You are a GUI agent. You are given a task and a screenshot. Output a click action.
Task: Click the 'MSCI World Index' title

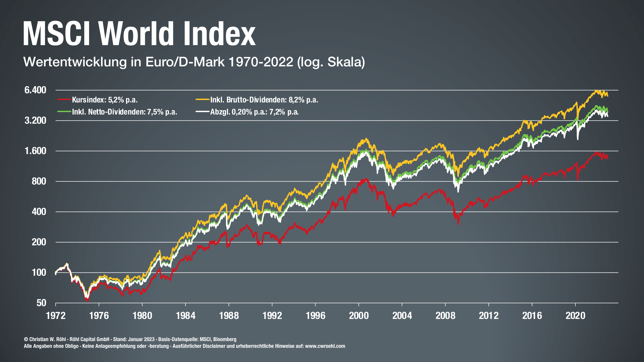pos(139,34)
